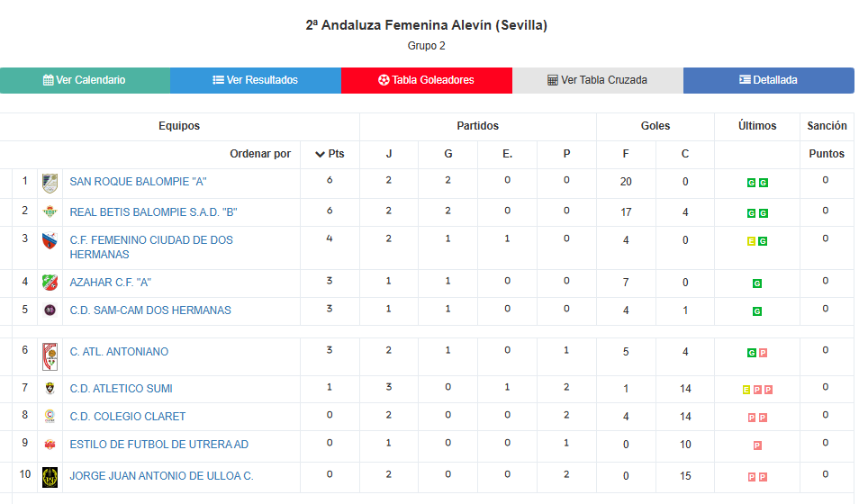
Task: Sort standings by the Pts chevron
Action: coord(320,155)
